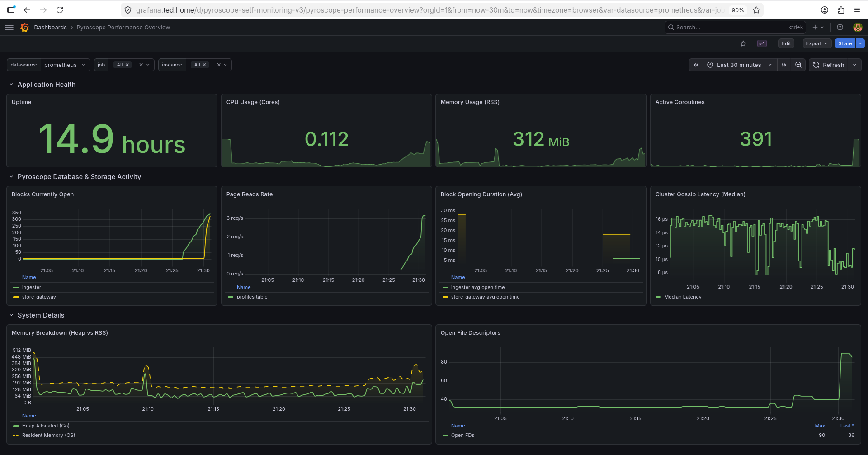Click the site security shield icon
The height and width of the screenshot is (455, 868).
click(x=128, y=10)
